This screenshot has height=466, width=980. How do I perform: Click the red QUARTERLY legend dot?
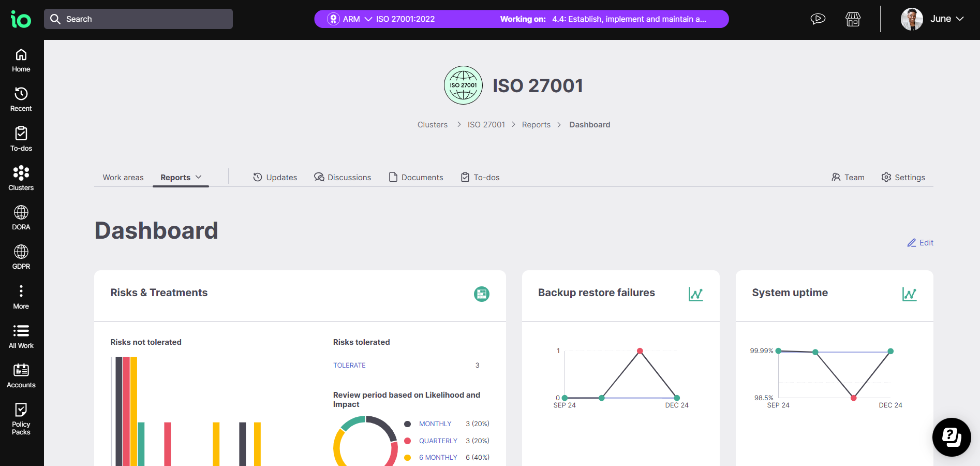coord(407,441)
